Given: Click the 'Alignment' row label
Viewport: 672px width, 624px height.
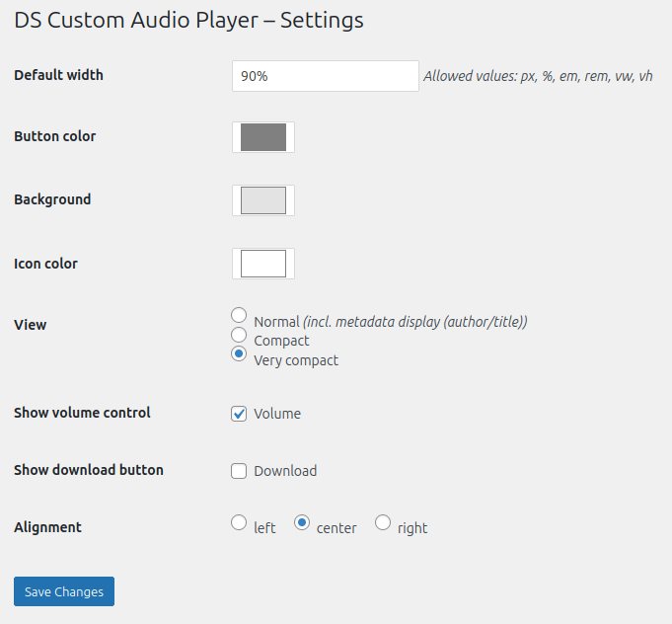Looking at the screenshot, I should tap(47, 527).
